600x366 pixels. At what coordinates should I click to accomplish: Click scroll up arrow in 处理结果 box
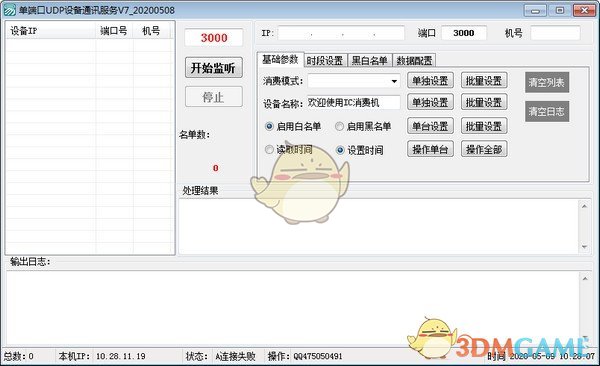point(584,206)
